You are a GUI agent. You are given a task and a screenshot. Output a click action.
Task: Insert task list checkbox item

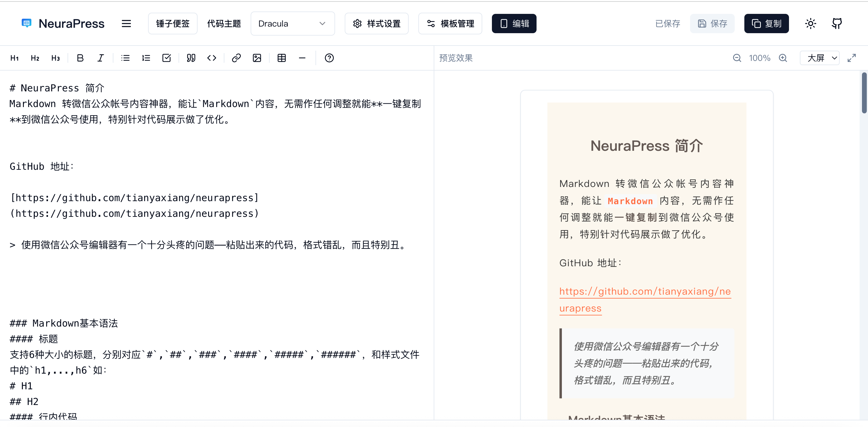166,58
